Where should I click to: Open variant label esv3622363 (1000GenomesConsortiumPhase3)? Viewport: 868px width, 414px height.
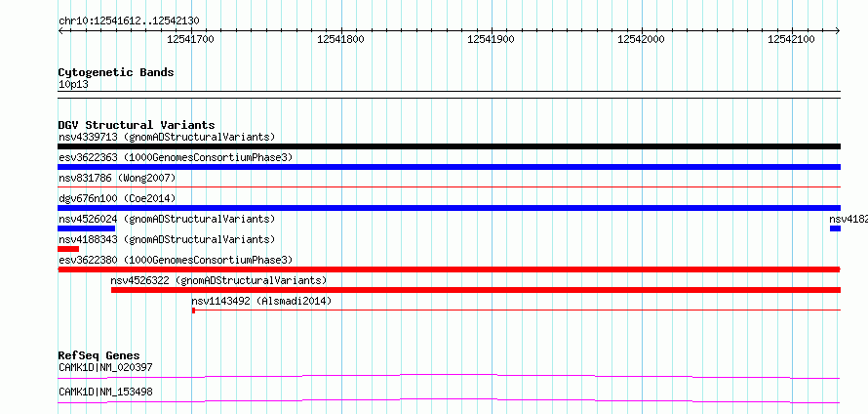point(176,157)
